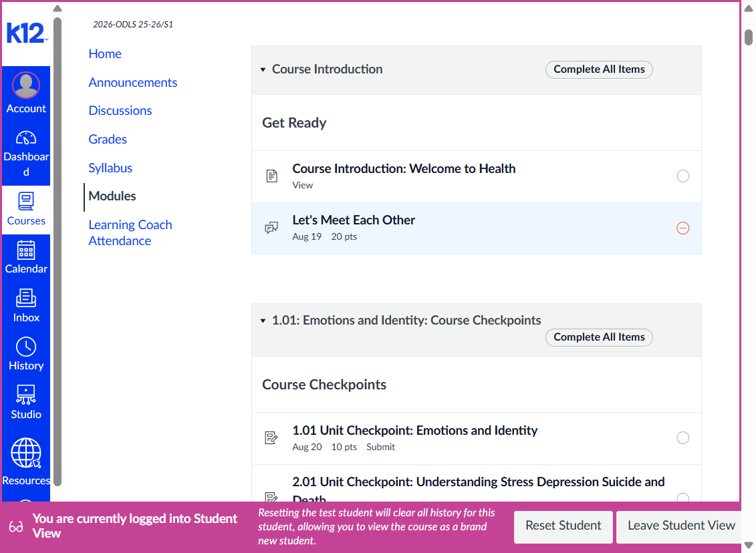
Task: Click the page icon beside Welcome to Health
Action: point(272,176)
